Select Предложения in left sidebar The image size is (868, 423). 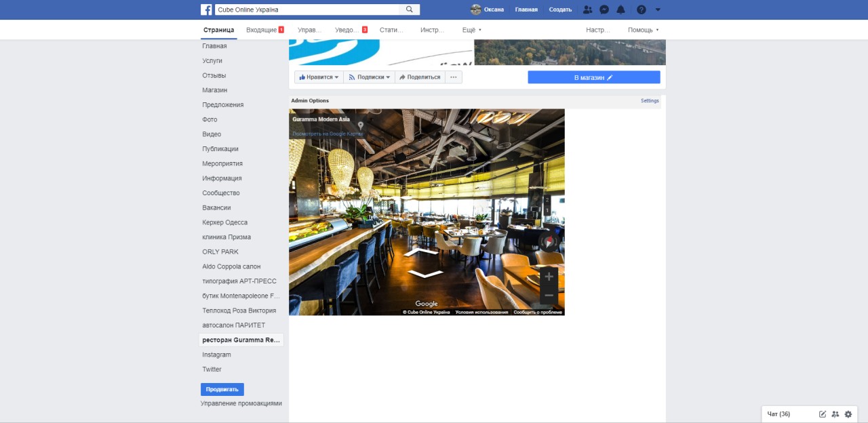[222, 105]
